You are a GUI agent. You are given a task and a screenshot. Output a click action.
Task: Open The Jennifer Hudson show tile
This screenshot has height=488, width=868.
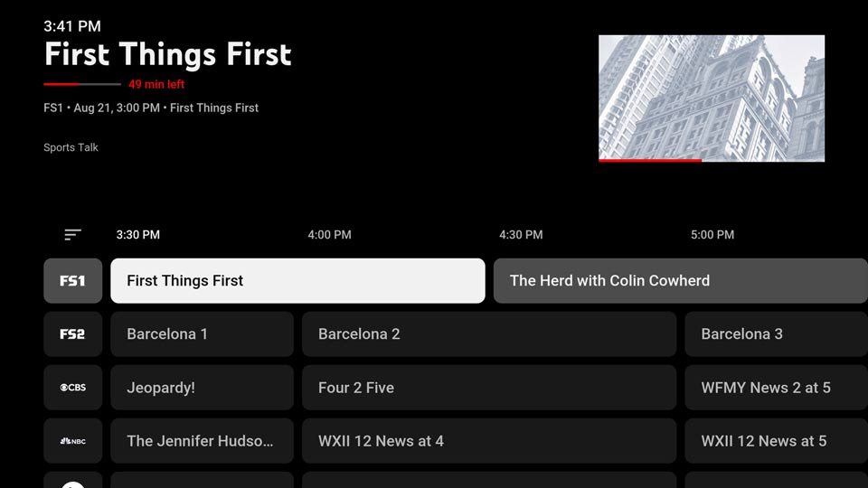point(202,441)
